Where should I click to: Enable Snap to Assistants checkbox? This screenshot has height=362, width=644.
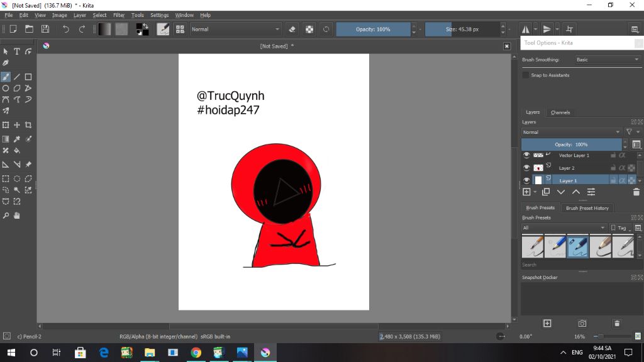click(525, 75)
